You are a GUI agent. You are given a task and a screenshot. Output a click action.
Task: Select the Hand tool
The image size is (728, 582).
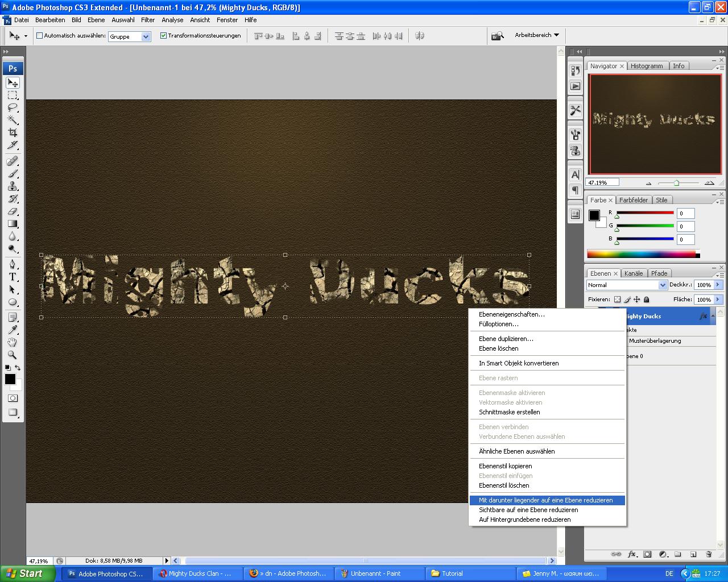(13, 342)
